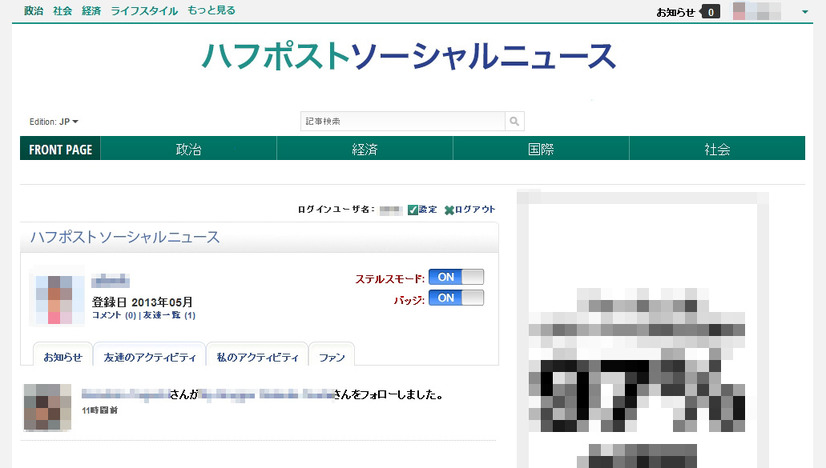Open もっと見る in the top bar

[x=211, y=11]
